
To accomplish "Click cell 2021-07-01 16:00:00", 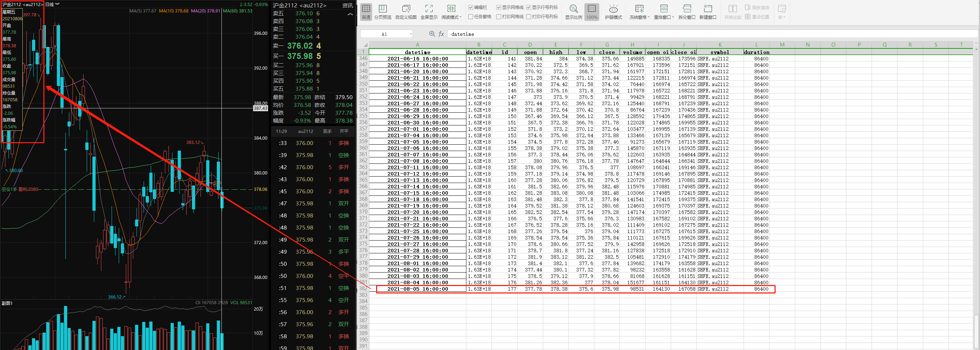I will (x=417, y=129).
